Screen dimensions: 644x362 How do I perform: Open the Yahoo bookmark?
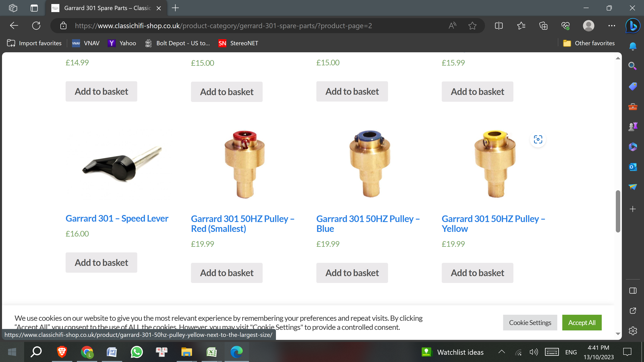coord(122,43)
